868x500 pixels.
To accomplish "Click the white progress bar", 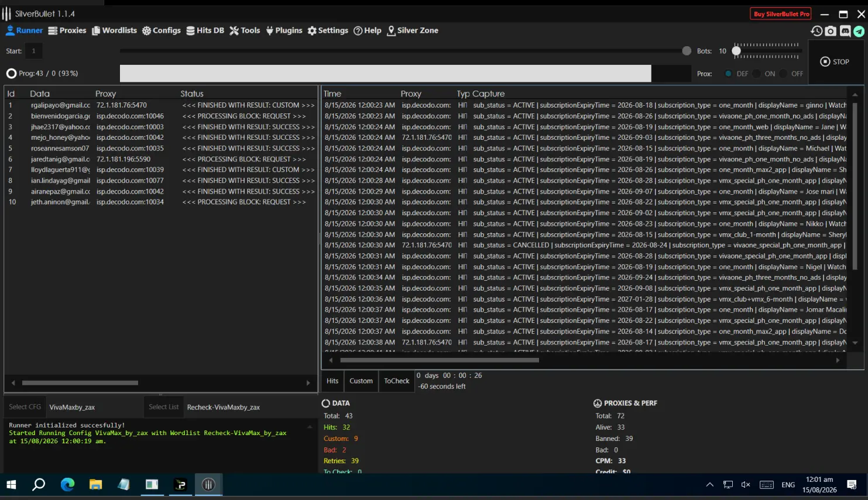I will click(385, 74).
